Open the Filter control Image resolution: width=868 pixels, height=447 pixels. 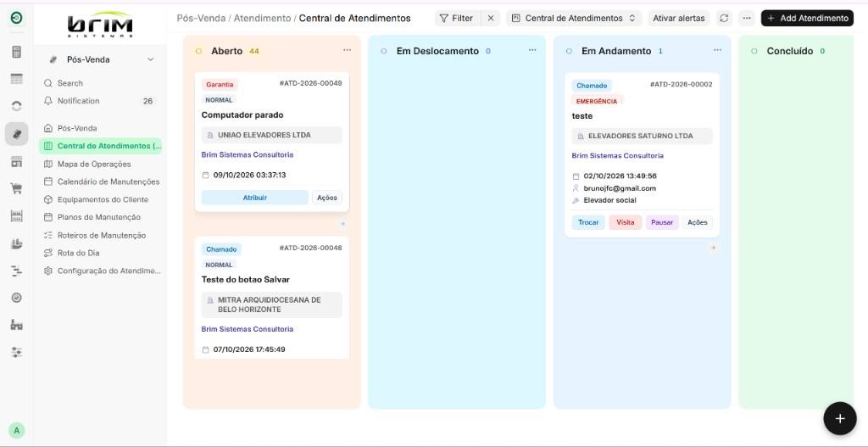[x=457, y=19]
